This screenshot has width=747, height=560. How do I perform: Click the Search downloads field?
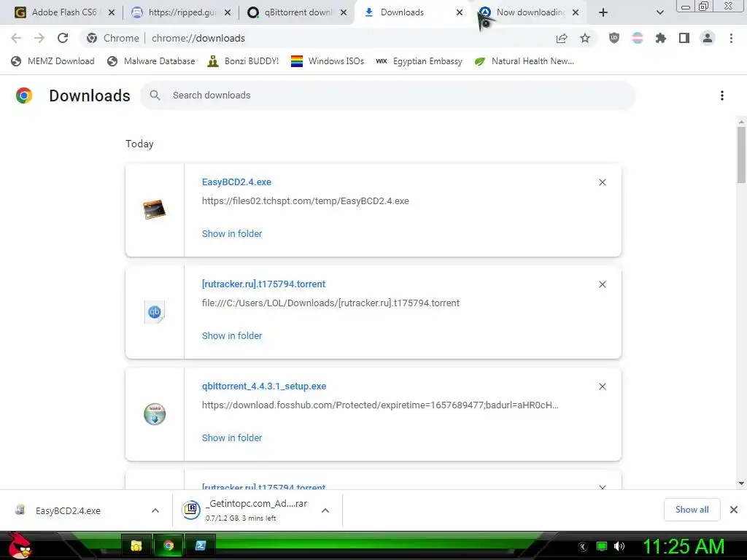388,96
